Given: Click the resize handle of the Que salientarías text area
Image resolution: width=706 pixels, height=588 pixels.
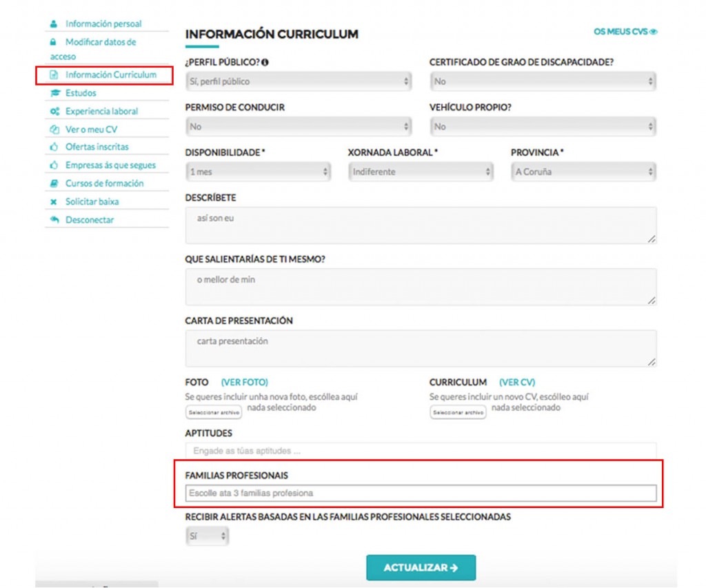Looking at the screenshot, I should point(652,301).
